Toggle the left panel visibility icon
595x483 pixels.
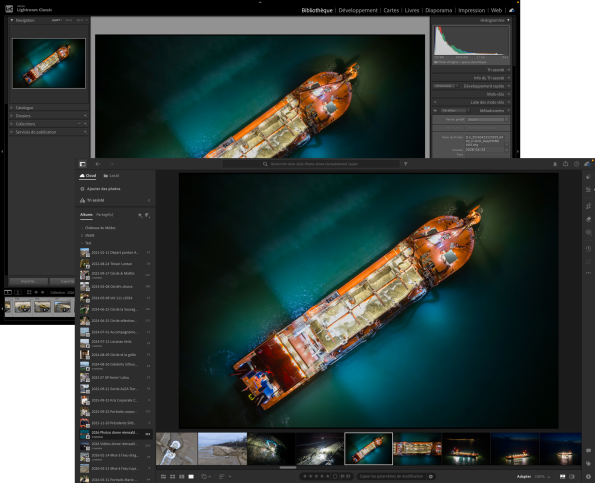click(82, 164)
